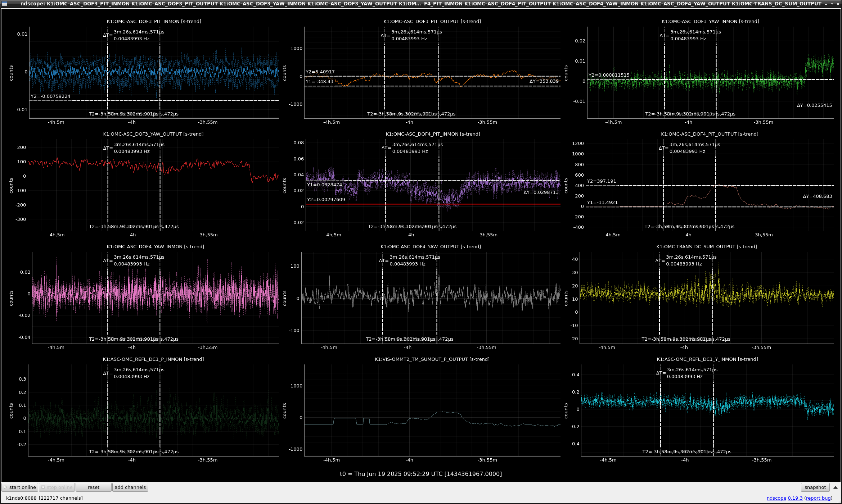
Task: Select the K1:ASC-OMC_REFL_DC1_Y_INMON plot title
Action: click(707, 359)
